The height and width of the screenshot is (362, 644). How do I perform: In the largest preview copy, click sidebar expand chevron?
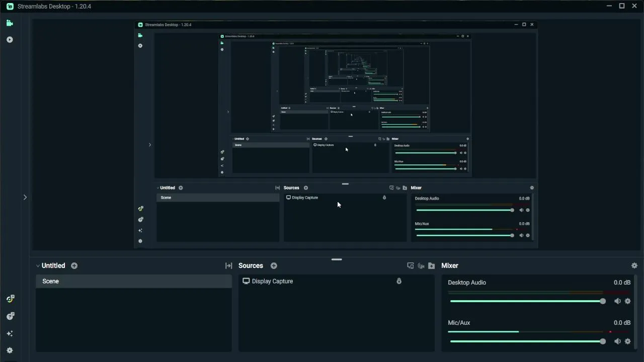[x=149, y=145]
